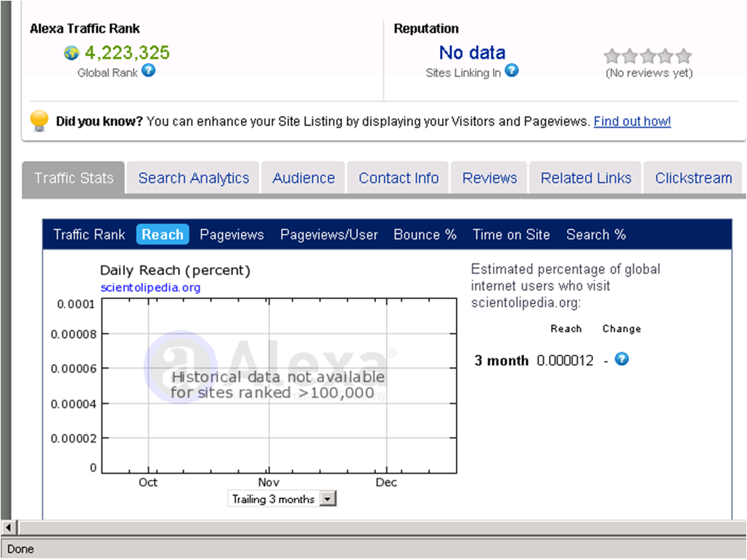Screen dimensions: 747x560
Task: Click the horizontal scrollbar left arrow
Action: [x=9, y=527]
